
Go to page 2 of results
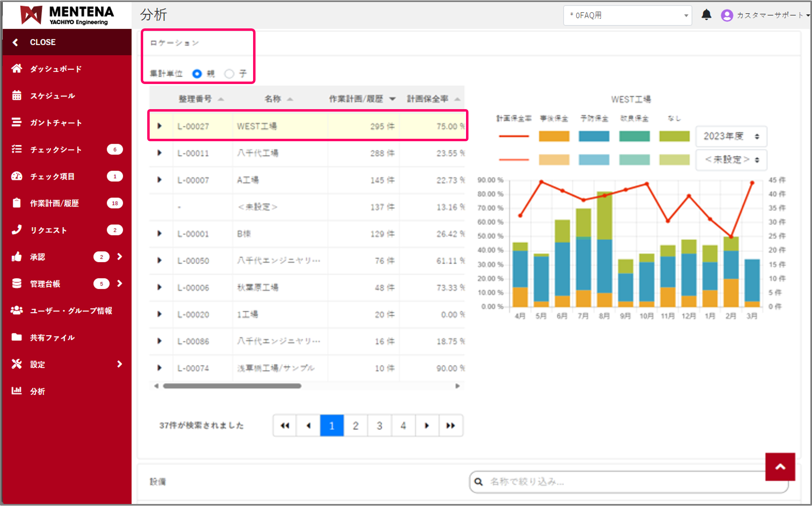[355, 426]
